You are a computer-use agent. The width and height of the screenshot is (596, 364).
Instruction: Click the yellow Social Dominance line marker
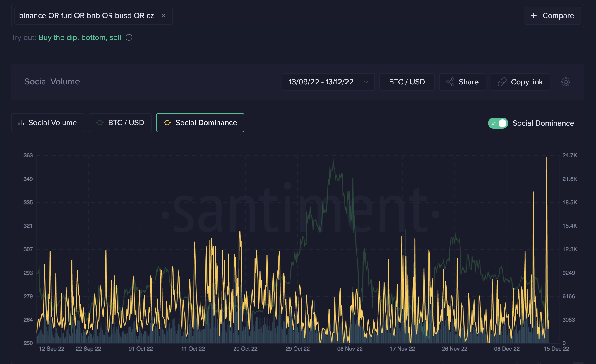click(167, 123)
